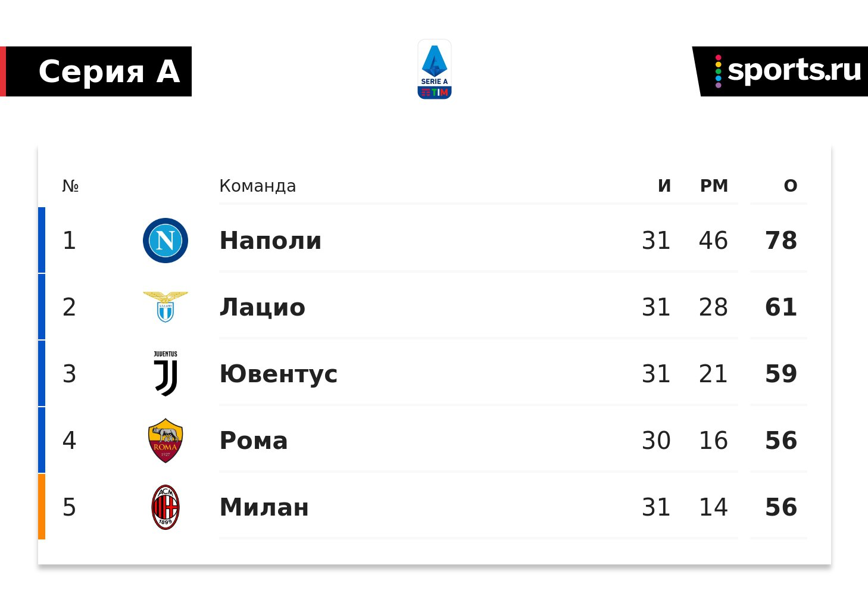This screenshot has height=593, width=868.
Task: Select the Наполи team name
Action: [x=271, y=241]
